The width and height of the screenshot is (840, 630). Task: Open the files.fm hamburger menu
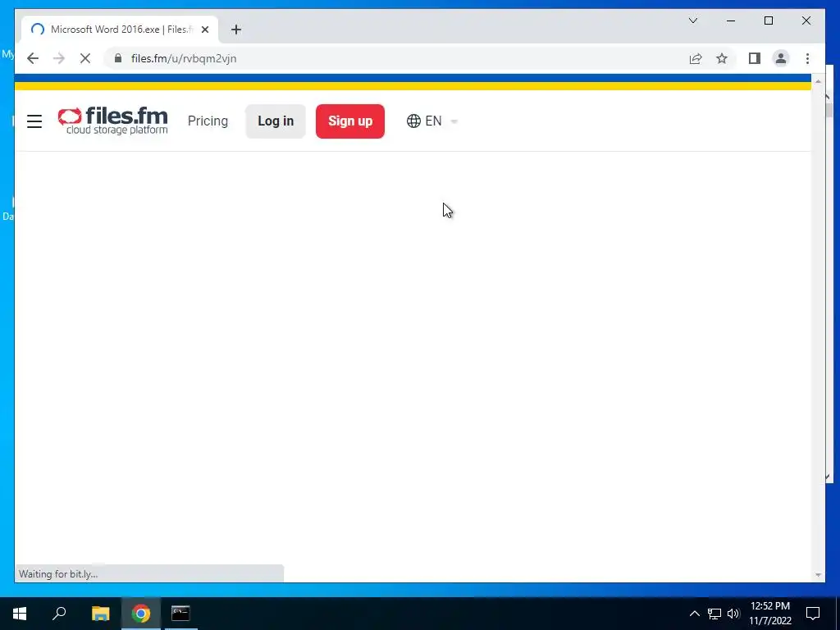[34, 121]
